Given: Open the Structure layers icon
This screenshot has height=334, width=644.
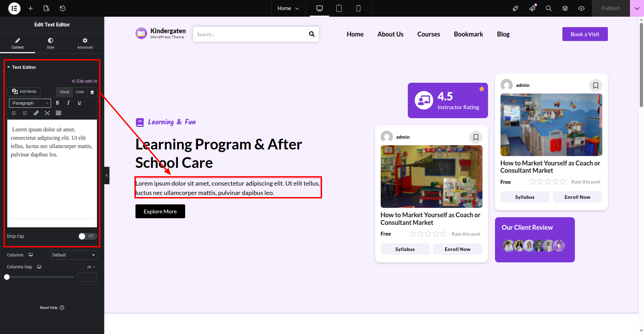Looking at the screenshot, I should [565, 8].
